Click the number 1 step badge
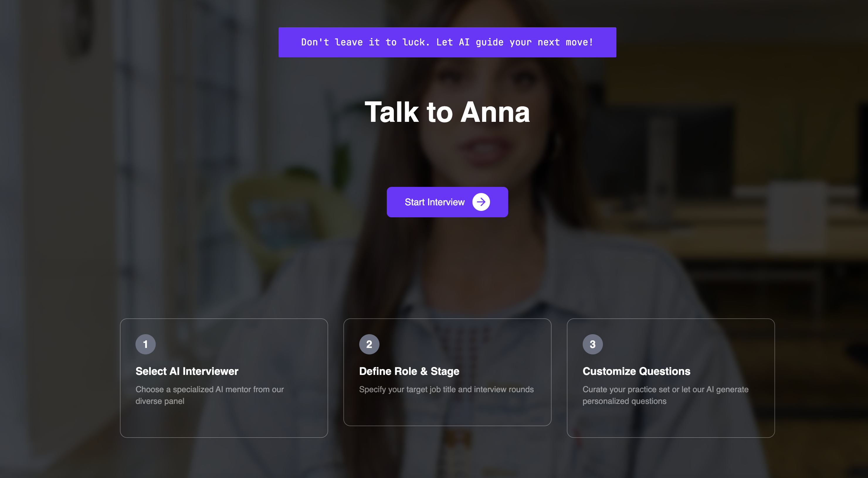 coord(145,344)
